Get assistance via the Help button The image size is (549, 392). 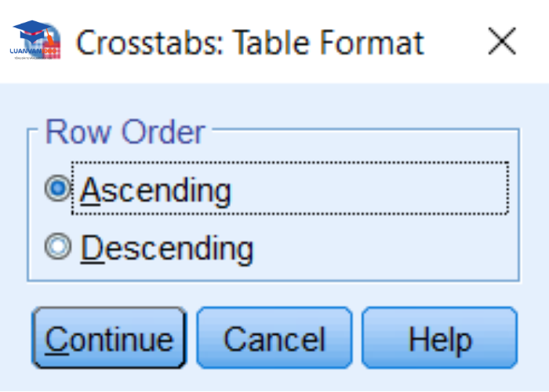pos(439,339)
